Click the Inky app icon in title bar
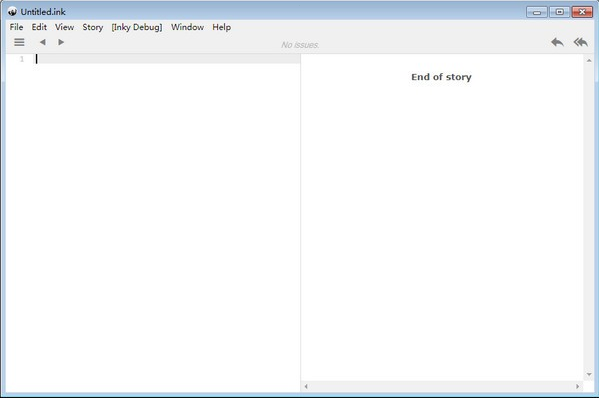This screenshot has width=599, height=400. (x=12, y=12)
